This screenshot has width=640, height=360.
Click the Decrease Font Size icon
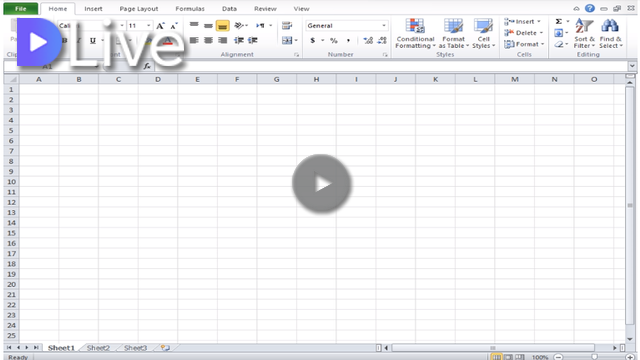[x=174, y=26]
